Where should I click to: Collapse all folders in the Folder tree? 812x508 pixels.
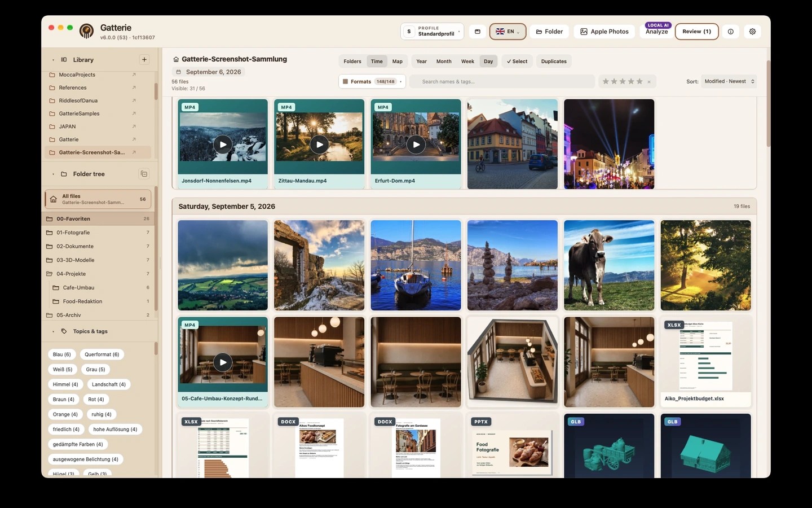pos(144,174)
